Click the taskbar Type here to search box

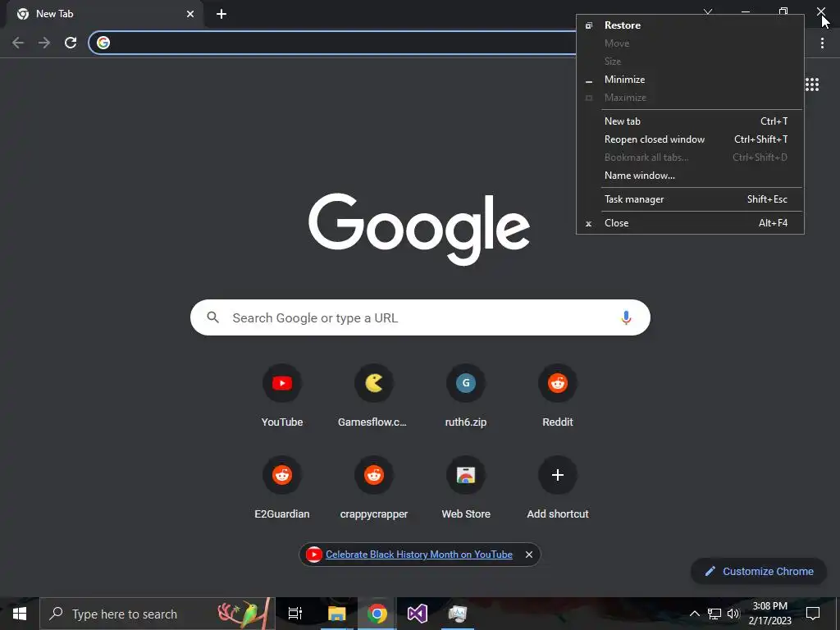coord(157,614)
